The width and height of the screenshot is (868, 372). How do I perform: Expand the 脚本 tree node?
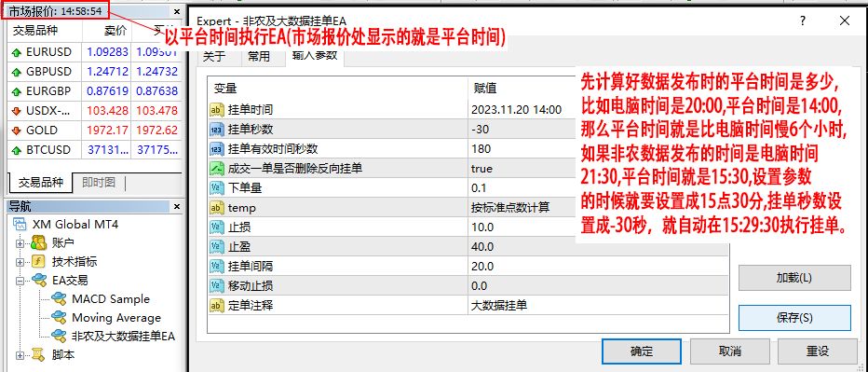[x=20, y=355]
